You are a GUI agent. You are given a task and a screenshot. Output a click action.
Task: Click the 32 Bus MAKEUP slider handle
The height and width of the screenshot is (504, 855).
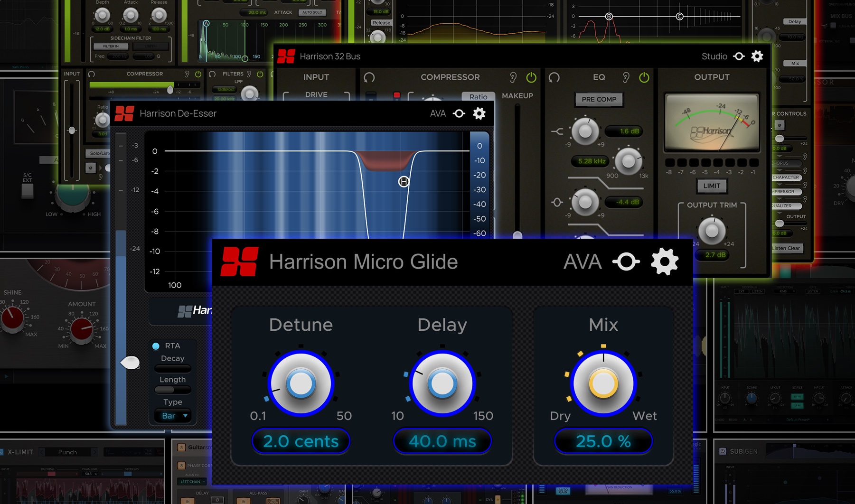[x=517, y=235]
